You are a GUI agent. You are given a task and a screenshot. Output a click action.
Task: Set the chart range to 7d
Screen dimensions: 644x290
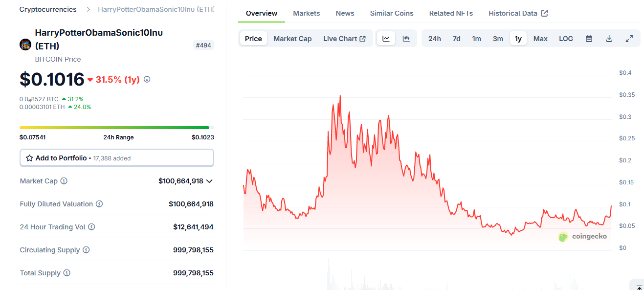coord(456,39)
